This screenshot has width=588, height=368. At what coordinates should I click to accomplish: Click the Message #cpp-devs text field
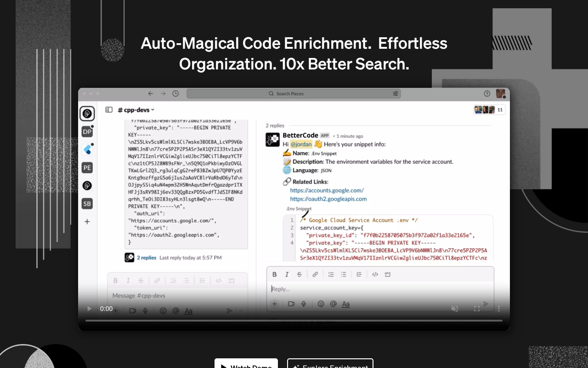(x=178, y=295)
